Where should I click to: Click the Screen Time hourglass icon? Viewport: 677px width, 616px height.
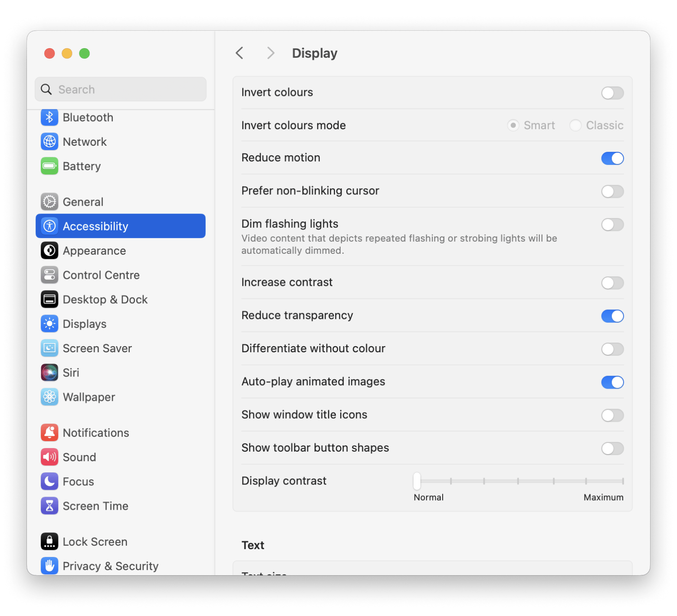click(49, 506)
